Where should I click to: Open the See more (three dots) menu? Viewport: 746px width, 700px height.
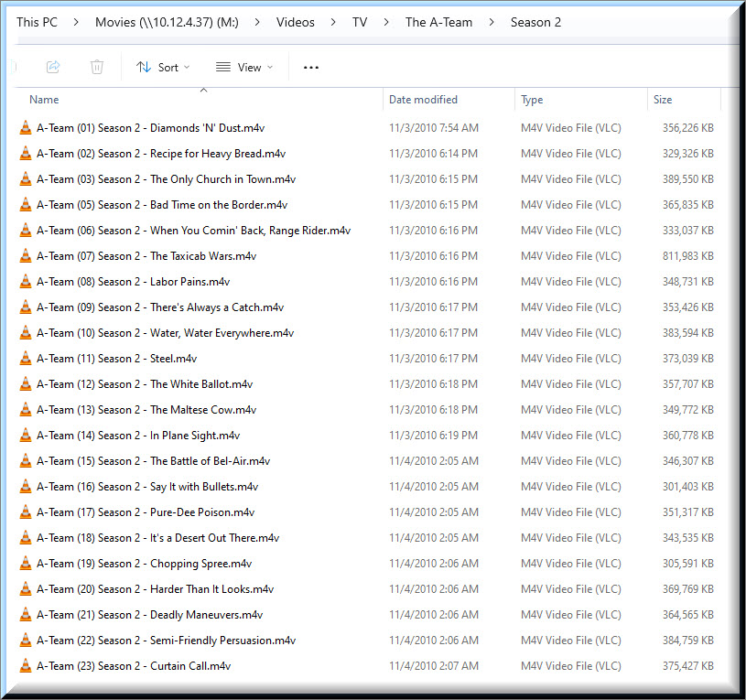click(x=311, y=68)
